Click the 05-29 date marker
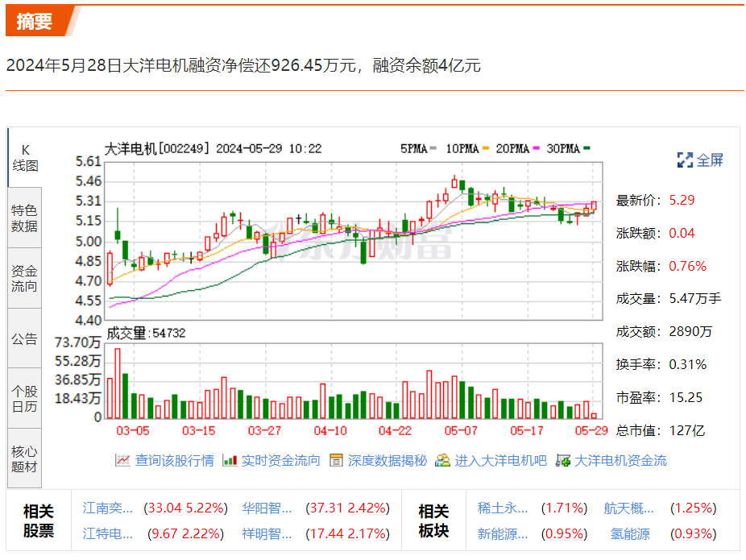This screenshot has width=746, height=560. 591,430
